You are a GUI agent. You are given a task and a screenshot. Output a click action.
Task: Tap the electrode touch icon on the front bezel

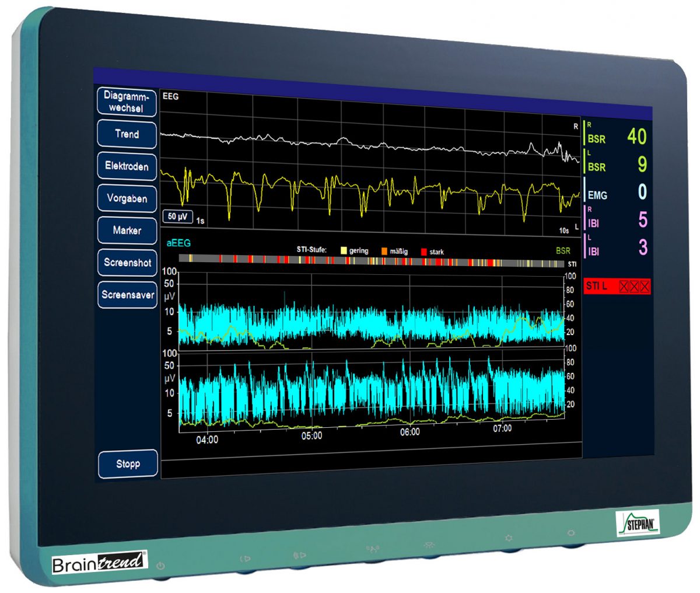(x=372, y=548)
